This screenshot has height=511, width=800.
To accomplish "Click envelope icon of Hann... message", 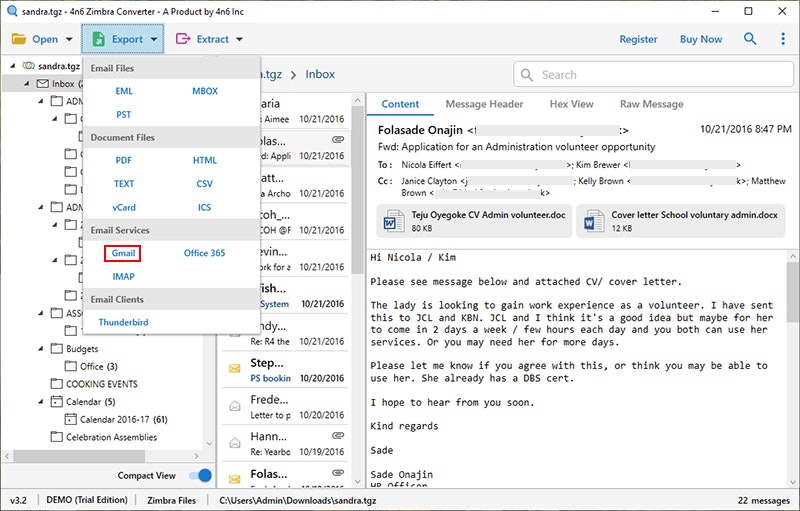I will pyautogui.click(x=235, y=443).
